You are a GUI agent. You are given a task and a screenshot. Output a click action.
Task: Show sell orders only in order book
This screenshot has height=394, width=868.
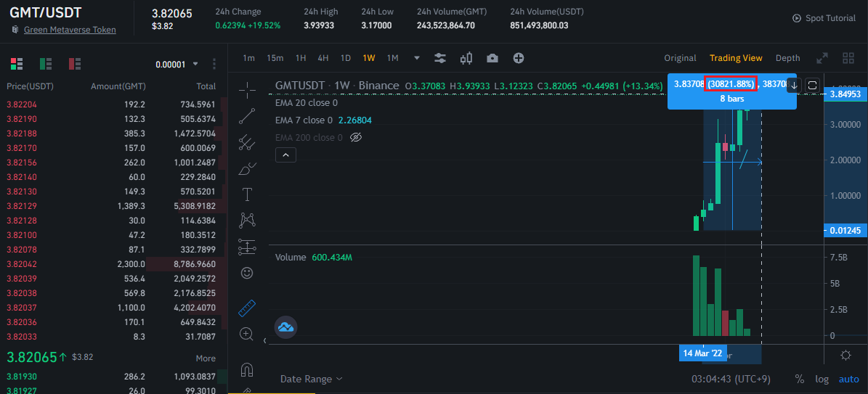75,64
